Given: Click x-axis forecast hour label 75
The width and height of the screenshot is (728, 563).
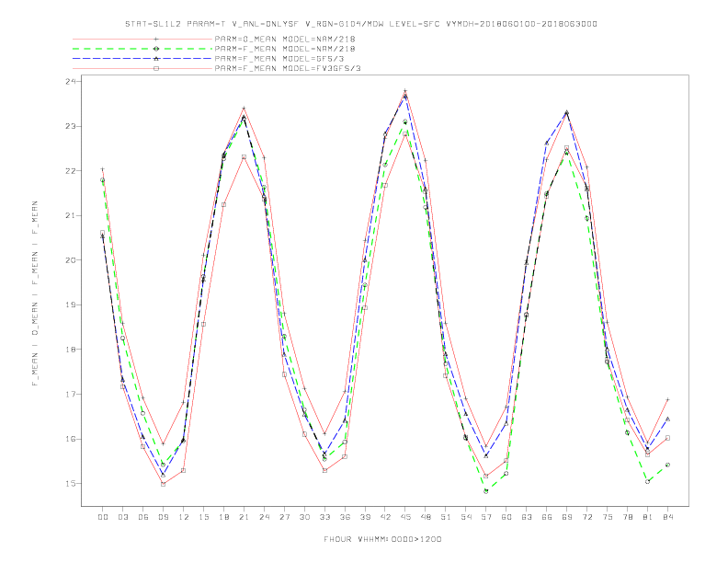Looking at the screenshot, I should [x=608, y=517].
